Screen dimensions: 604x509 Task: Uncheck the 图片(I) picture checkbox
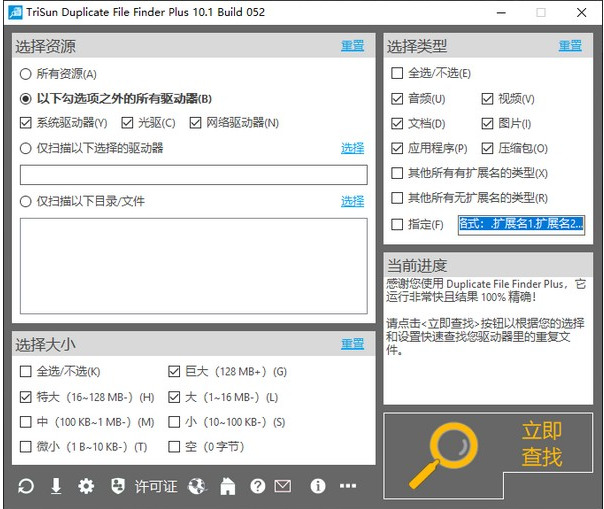pyautogui.click(x=487, y=124)
